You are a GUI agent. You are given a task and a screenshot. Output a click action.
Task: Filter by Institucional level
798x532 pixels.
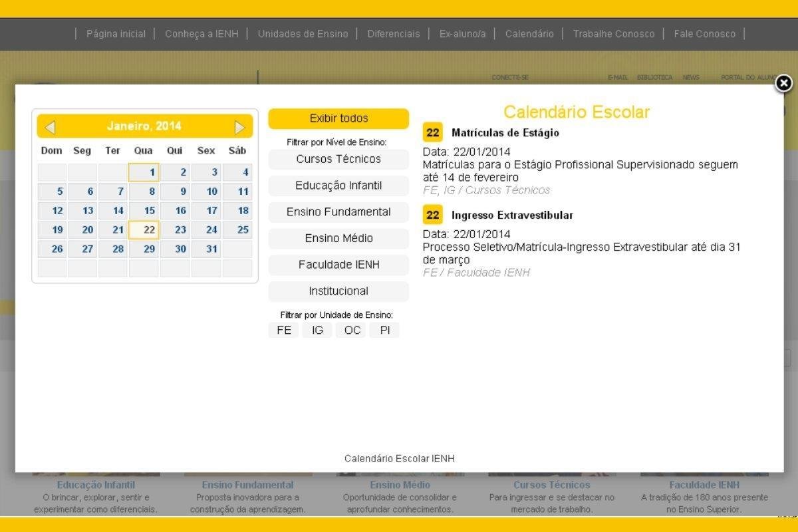[x=338, y=291]
